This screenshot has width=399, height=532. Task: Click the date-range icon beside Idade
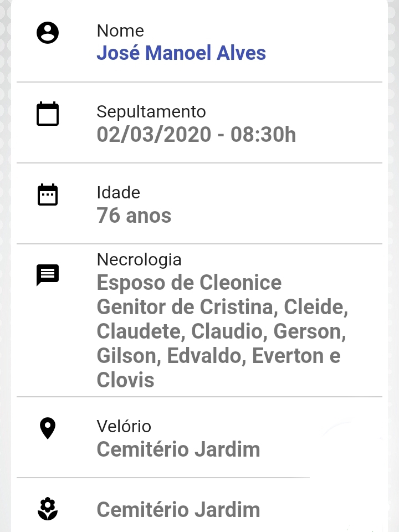point(48,195)
